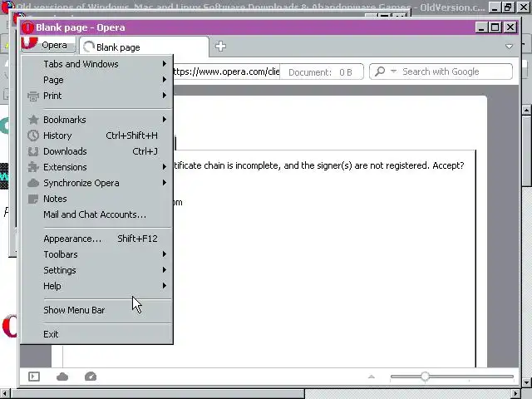The image size is (532, 399).
Task: Open the closed tabs dropdown arrow
Action: pyautogui.click(x=509, y=47)
